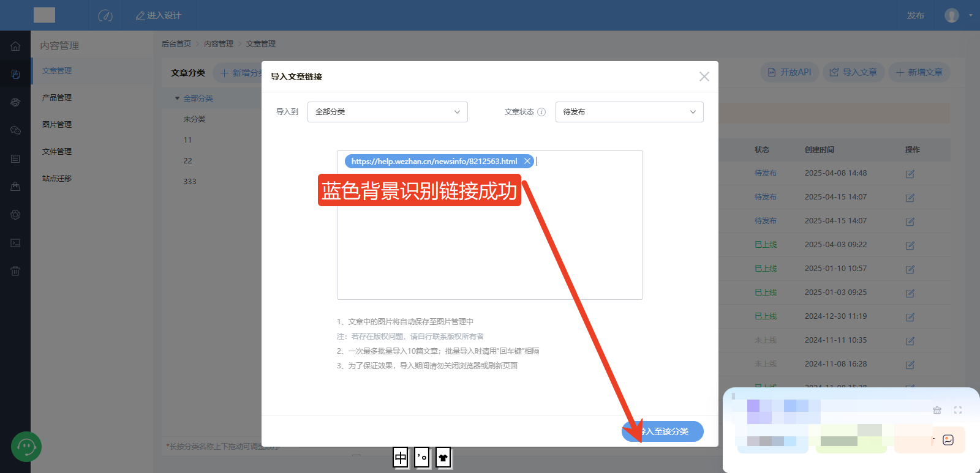
Task: Click the 状态 column header
Action: (x=762, y=150)
